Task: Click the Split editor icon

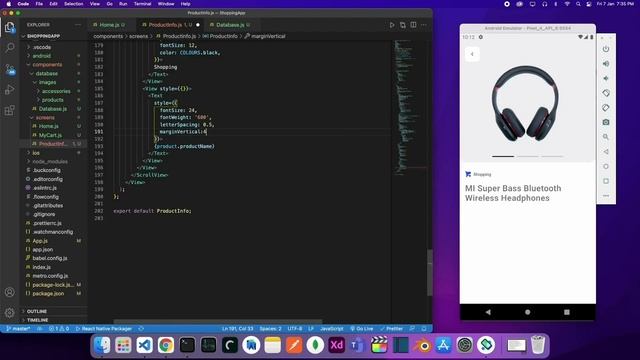Action: click(x=413, y=25)
